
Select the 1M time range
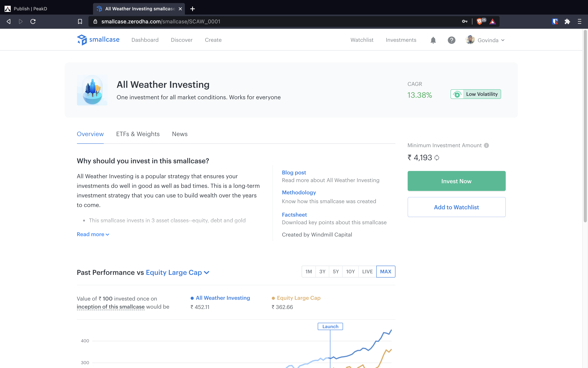309,271
